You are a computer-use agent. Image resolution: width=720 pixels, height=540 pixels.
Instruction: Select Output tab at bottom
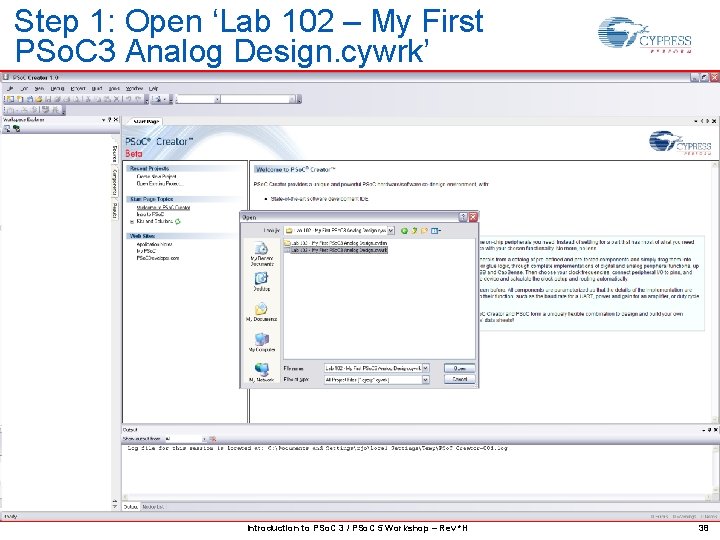click(131, 507)
